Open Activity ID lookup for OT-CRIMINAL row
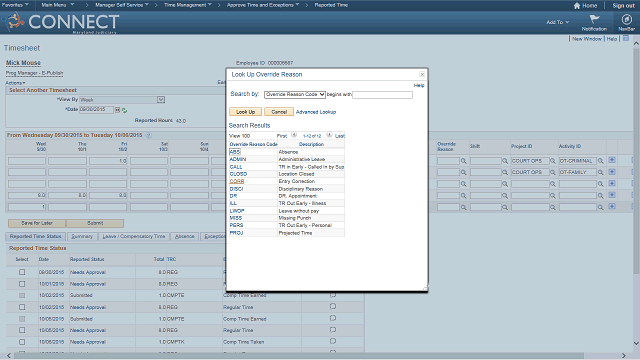640x360 pixels. click(600, 161)
